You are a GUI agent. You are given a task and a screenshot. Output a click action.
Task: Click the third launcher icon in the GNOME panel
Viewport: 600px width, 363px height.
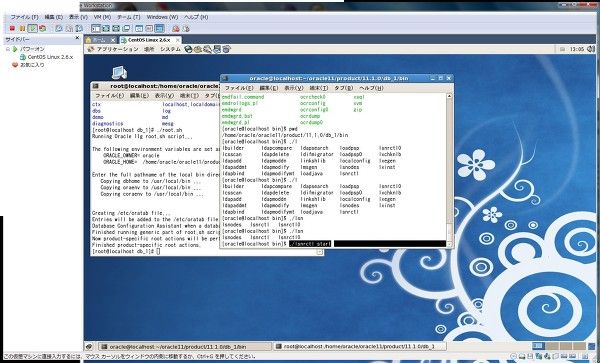(x=207, y=49)
